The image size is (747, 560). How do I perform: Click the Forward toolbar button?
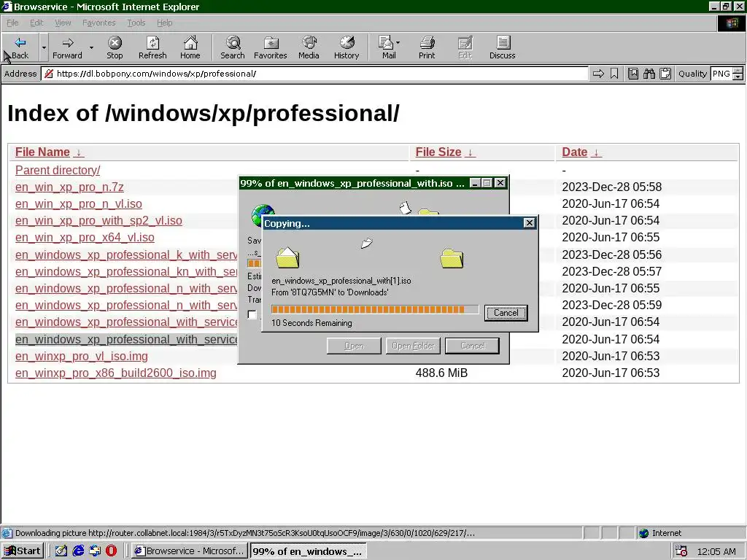coord(67,47)
